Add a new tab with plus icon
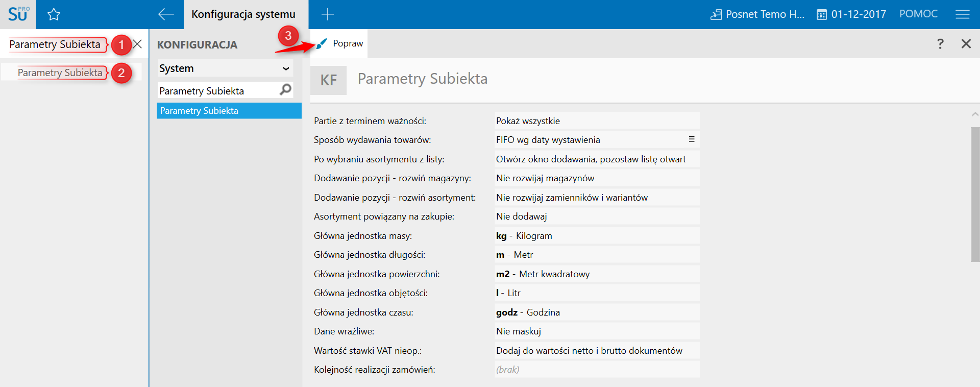Viewport: 980px width, 387px height. (327, 14)
